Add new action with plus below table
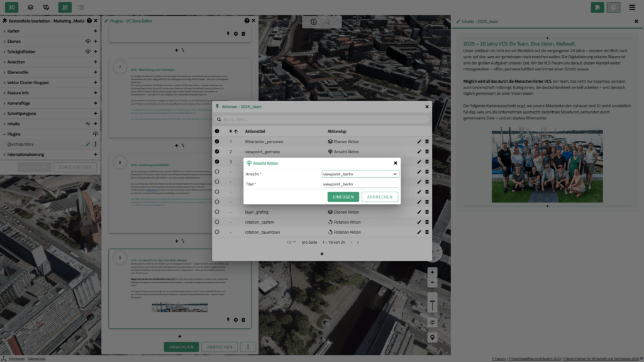This screenshot has width=644, height=362. coord(321,254)
